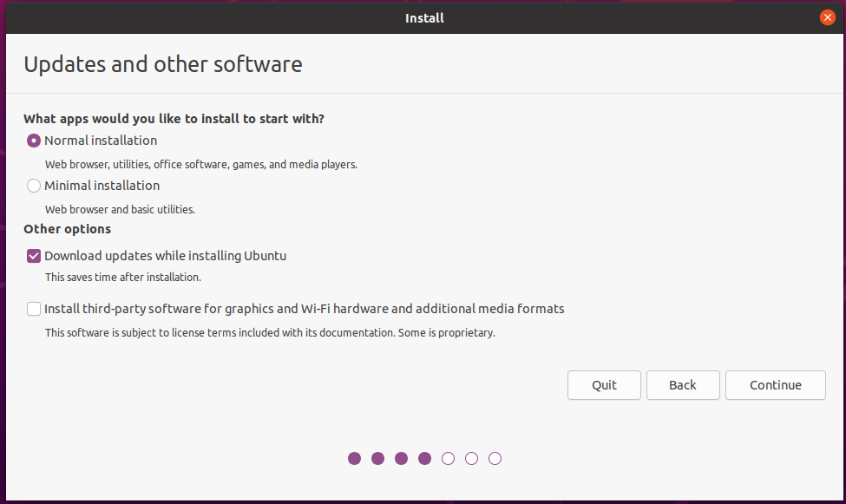Viewport: 846px width, 504px height.
Task: Click the fifth progress dot, first hollow one
Action: (x=448, y=458)
